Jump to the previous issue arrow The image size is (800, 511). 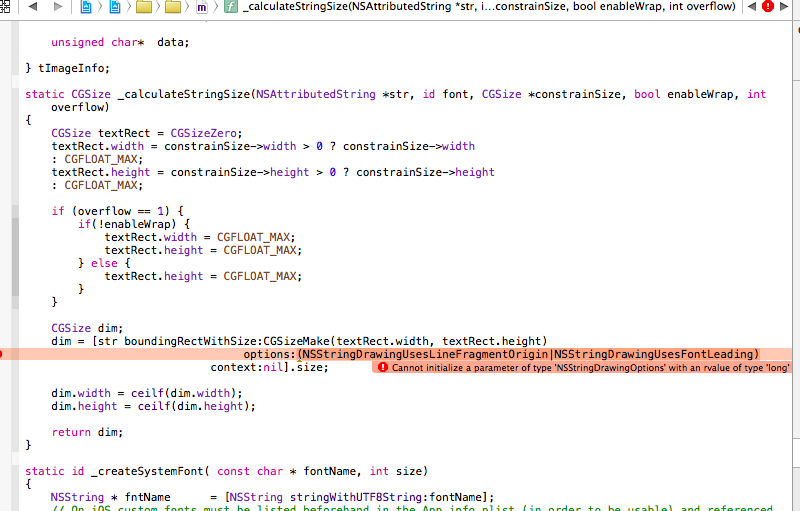pos(752,7)
